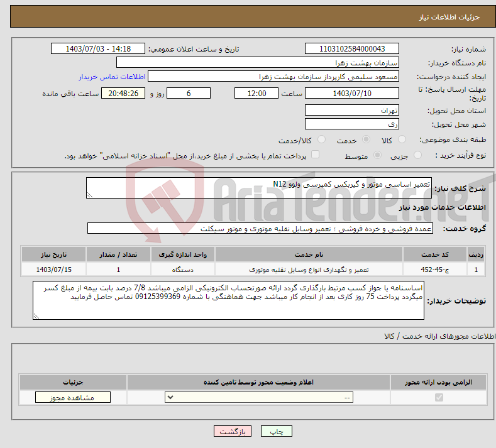Click the service name cell in row 1
The width and height of the screenshot is (496, 448).
(309, 270)
